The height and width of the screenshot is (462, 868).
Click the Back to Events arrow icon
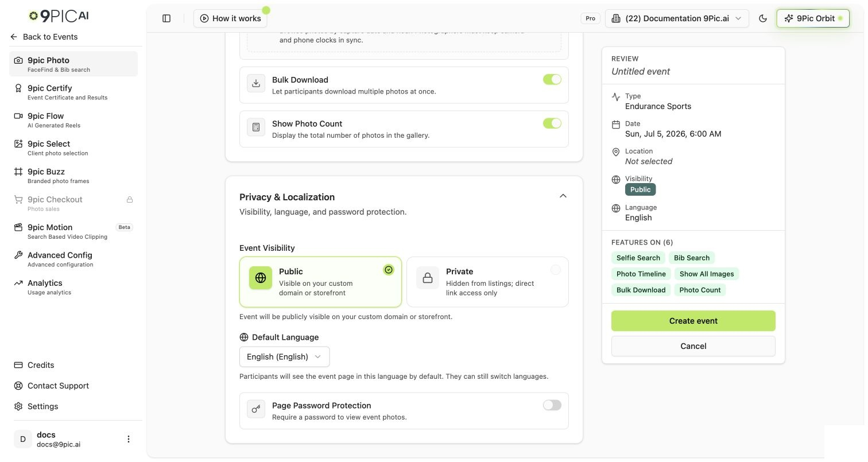(x=14, y=37)
